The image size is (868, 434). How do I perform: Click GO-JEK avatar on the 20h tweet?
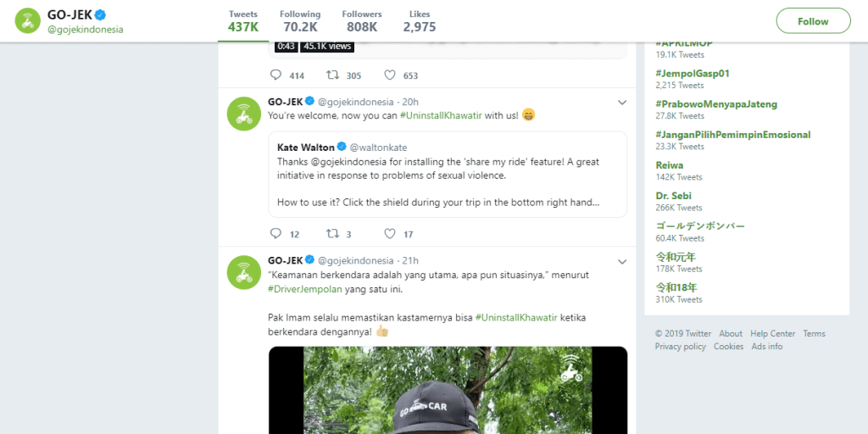(243, 114)
